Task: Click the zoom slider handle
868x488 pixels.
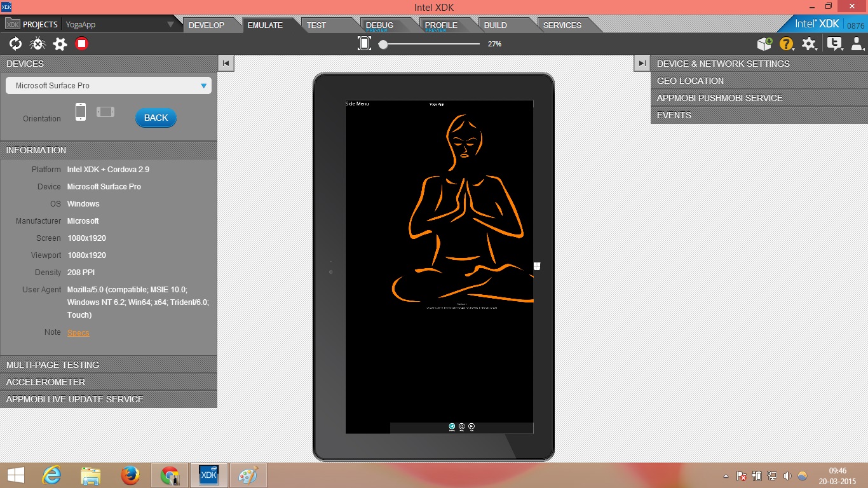Action: coord(383,44)
